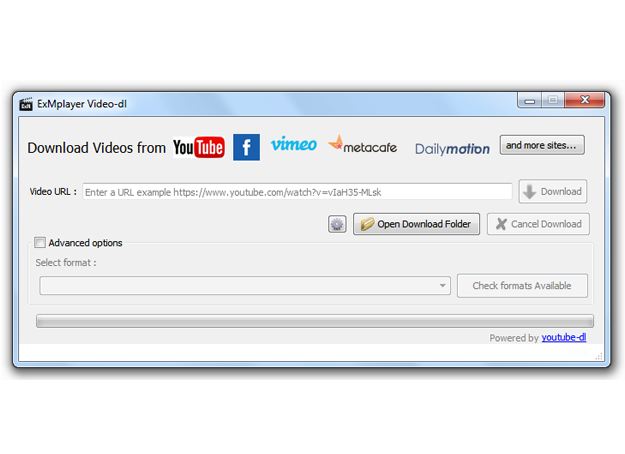Click the ExMplayer app icon in title bar
The image size is (625, 454).
tap(26, 104)
